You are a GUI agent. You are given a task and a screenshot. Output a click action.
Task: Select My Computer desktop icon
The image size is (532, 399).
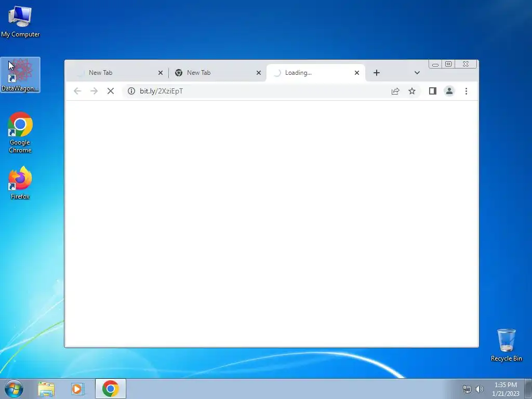pyautogui.click(x=20, y=22)
